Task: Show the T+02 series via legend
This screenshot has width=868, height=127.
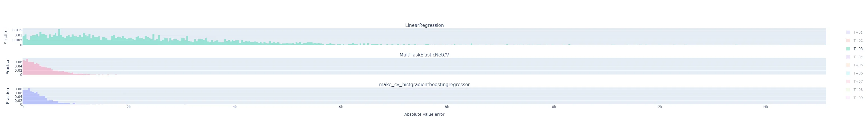Action: [858, 41]
